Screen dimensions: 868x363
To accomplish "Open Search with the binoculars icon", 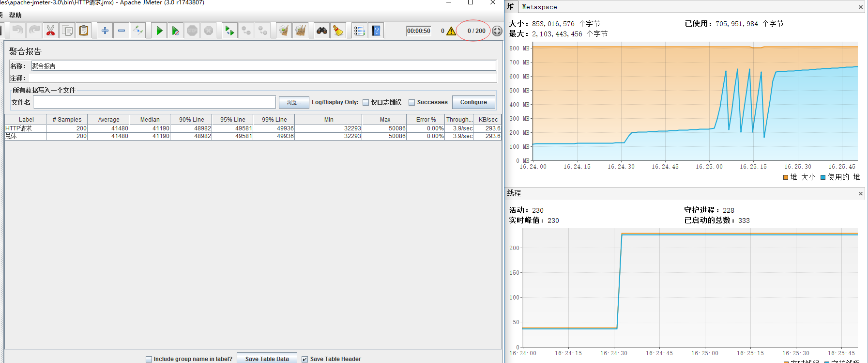I will [x=321, y=31].
